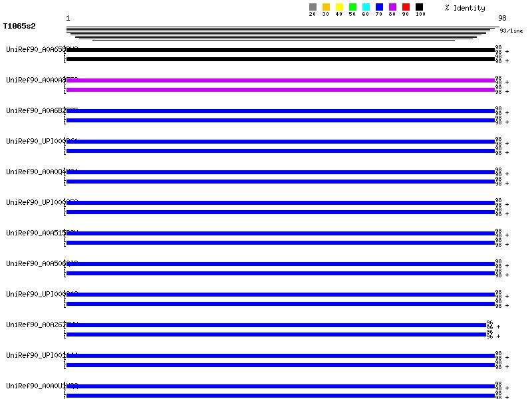Click the shorter blue bar ending at 96

click(276, 325)
